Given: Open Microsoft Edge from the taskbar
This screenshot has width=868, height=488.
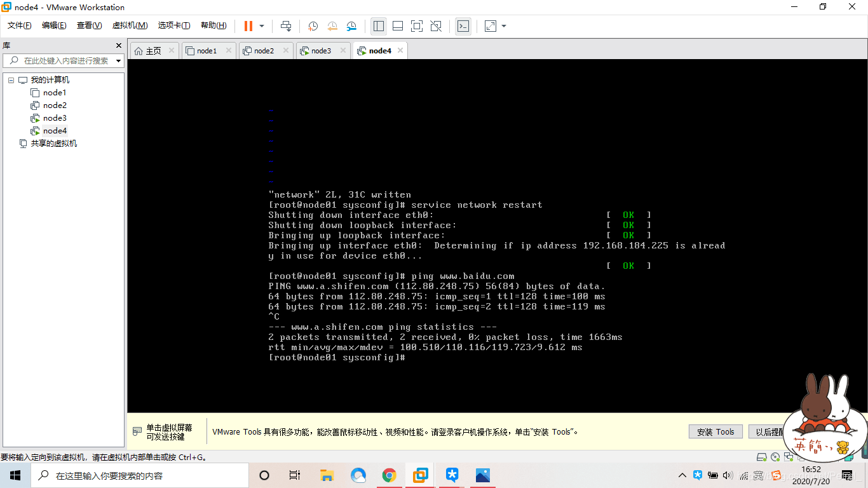Looking at the screenshot, I should pyautogui.click(x=358, y=475).
